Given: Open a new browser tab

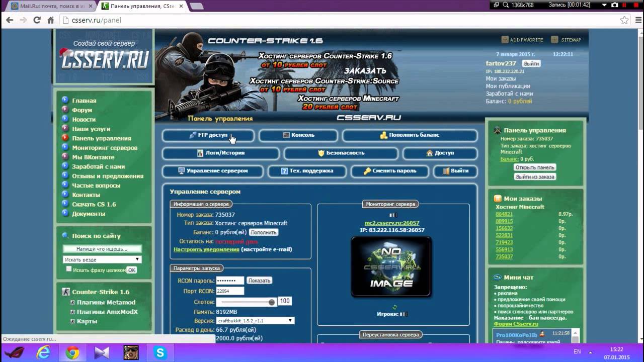Looking at the screenshot, I should pos(197,6).
